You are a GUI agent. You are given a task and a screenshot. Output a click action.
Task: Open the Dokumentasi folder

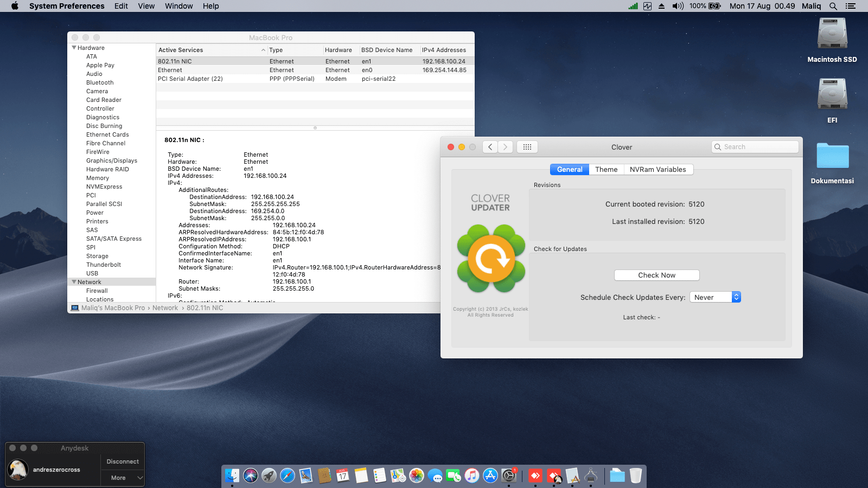tap(832, 156)
